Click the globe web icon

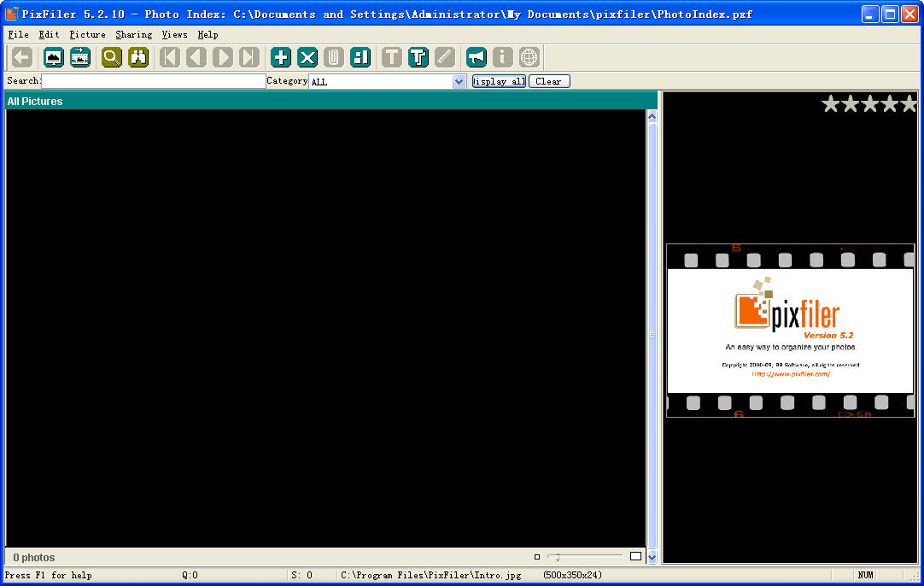(x=529, y=57)
